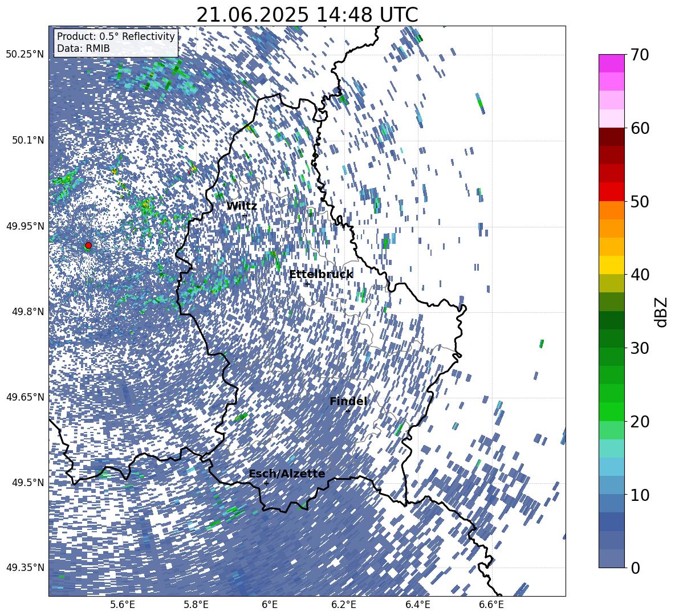675x616 pixels.
Task: Click the 70 tick on colorbar
Action: click(640, 55)
